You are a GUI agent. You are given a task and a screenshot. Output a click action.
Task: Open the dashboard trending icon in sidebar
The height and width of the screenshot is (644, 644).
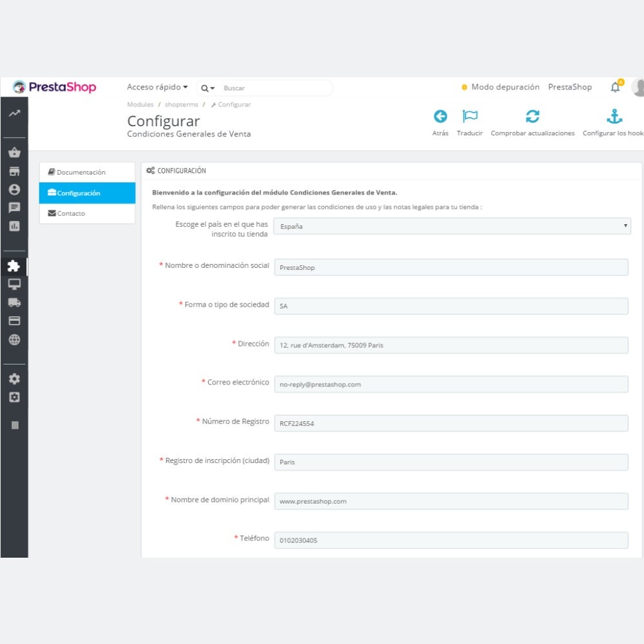(14, 113)
